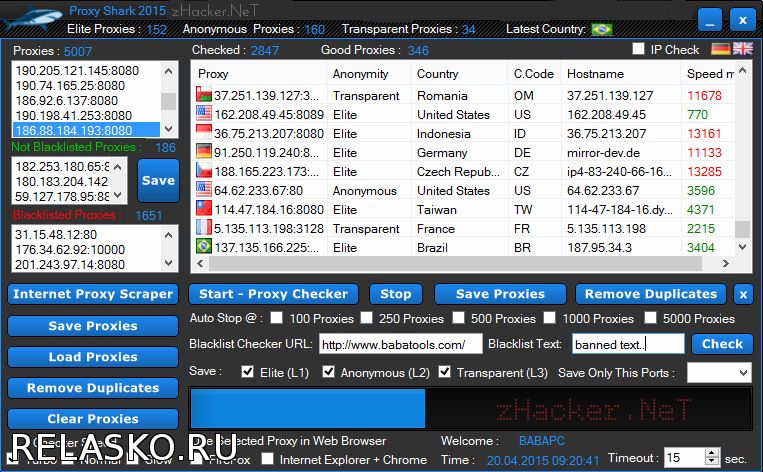Launch the Internet Proxy Scraper

click(93, 294)
